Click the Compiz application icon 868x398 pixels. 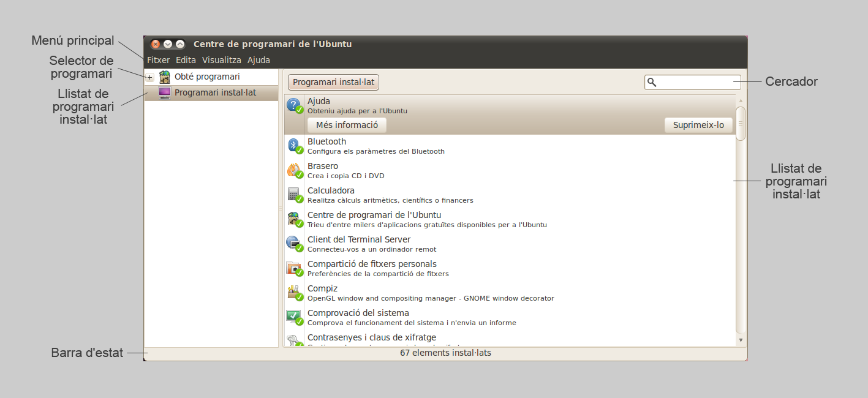pyautogui.click(x=295, y=293)
